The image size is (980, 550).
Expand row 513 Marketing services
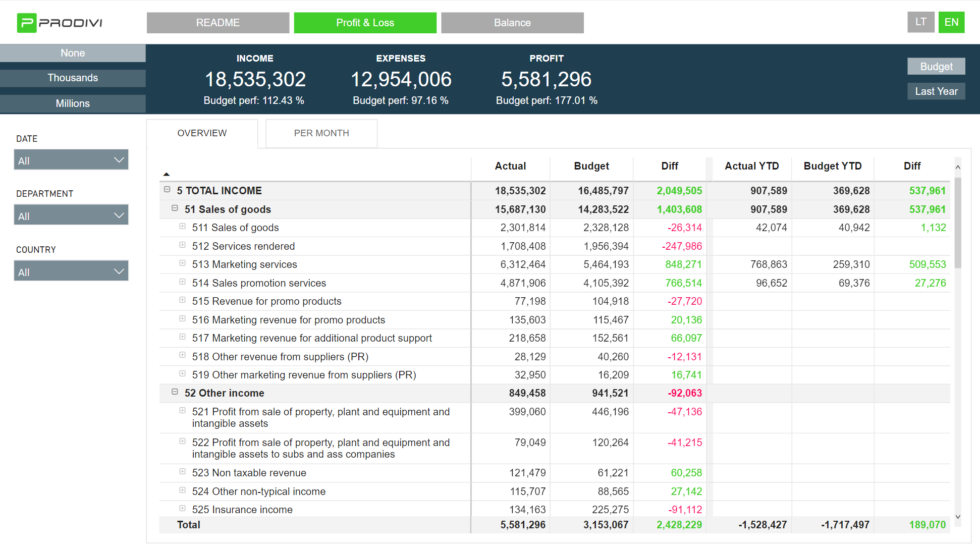pyautogui.click(x=182, y=263)
